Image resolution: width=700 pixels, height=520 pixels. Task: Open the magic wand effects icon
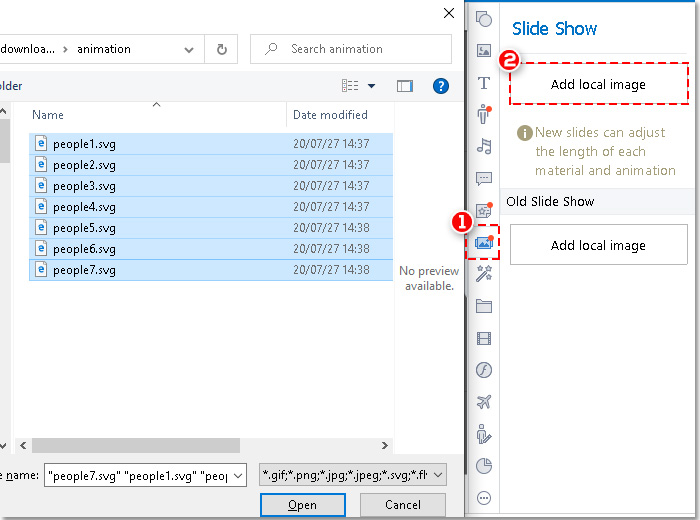(x=484, y=274)
